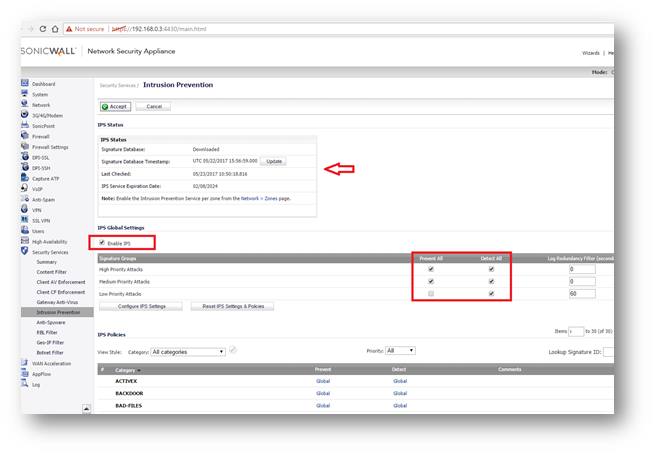
Task: Open the Firewall sidebar icon
Action: point(25,135)
